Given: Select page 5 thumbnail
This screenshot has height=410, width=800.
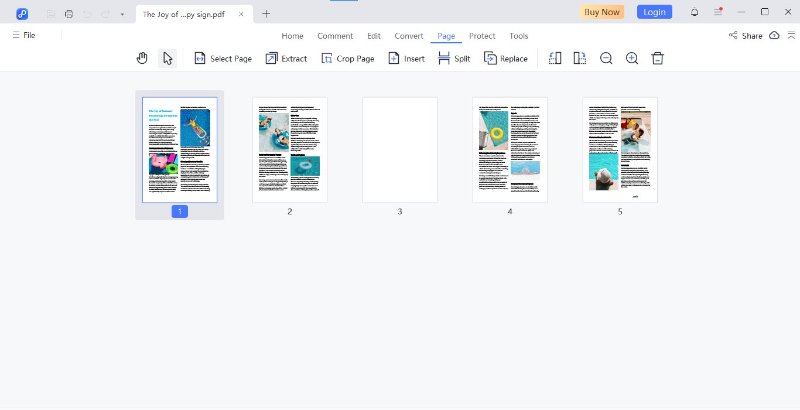Looking at the screenshot, I should [x=620, y=150].
